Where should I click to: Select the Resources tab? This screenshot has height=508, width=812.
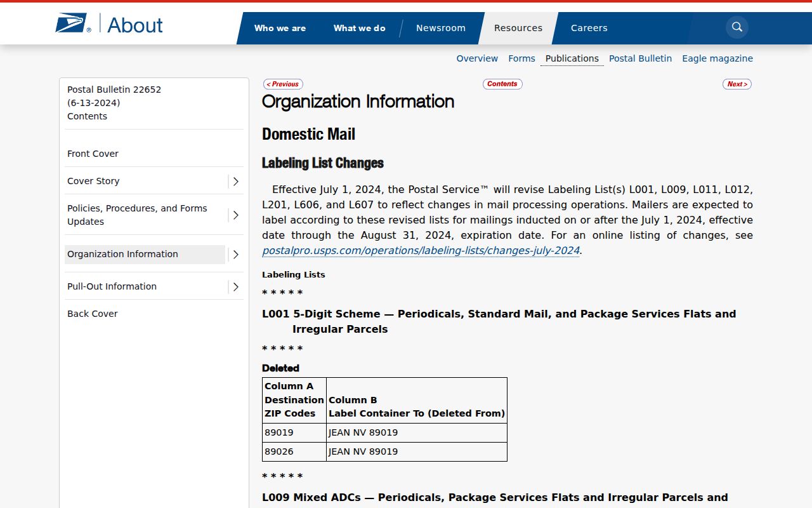point(518,28)
